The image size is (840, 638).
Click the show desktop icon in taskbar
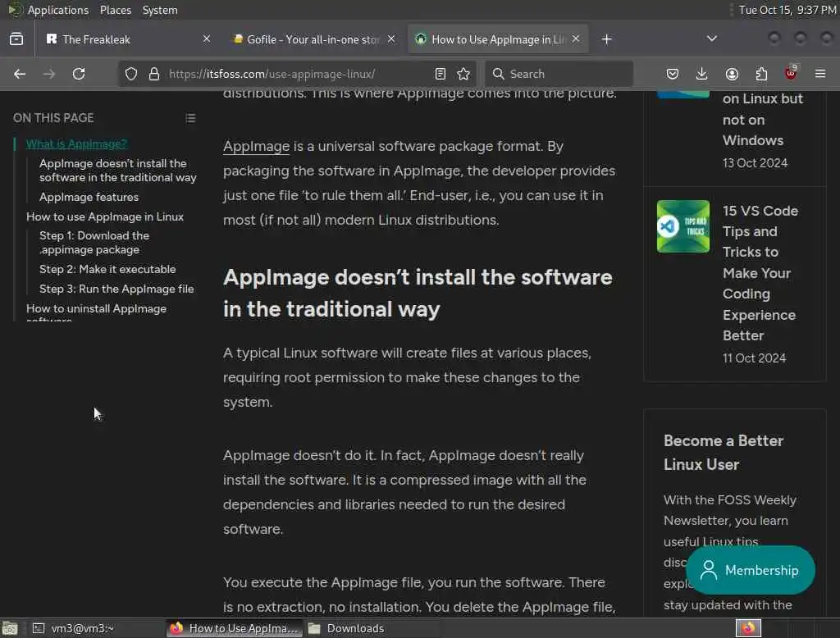coord(10,628)
